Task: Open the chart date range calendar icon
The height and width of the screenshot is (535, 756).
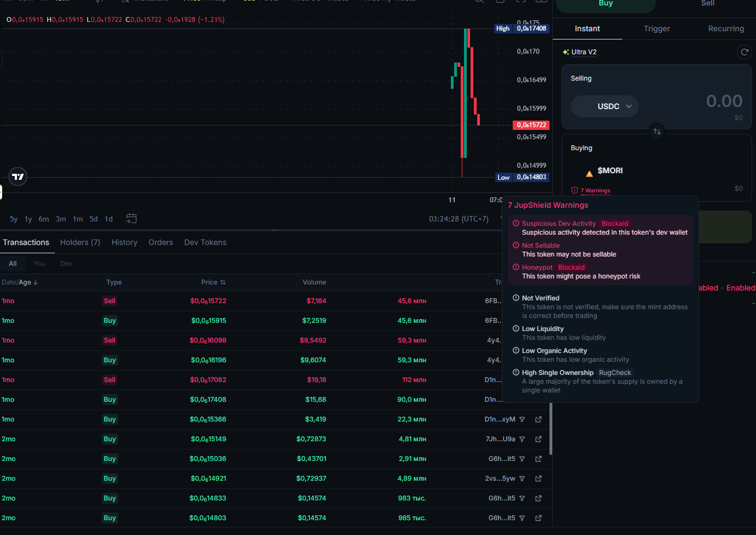Action: pyautogui.click(x=131, y=219)
